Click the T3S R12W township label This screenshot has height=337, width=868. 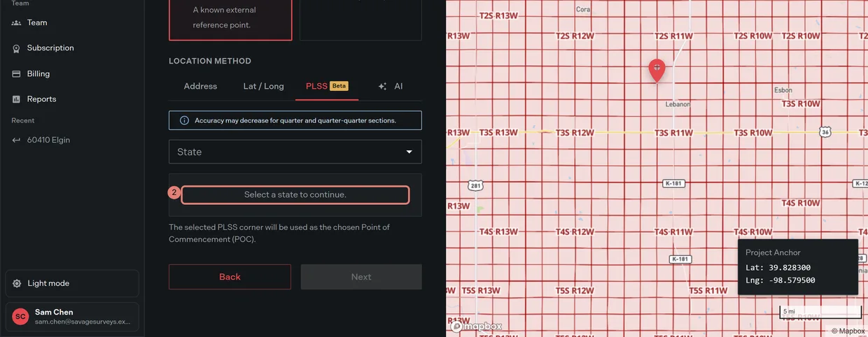click(x=575, y=133)
